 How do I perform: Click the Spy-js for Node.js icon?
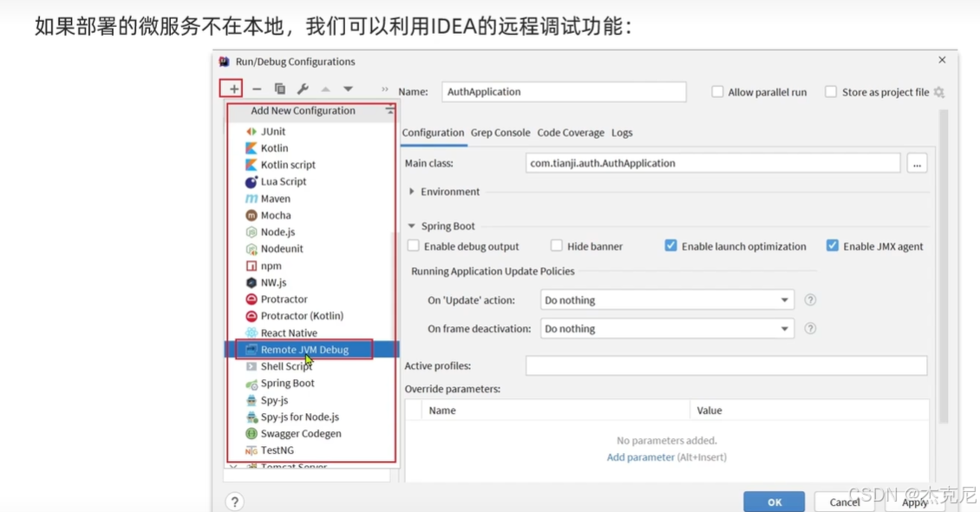pyautogui.click(x=252, y=417)
